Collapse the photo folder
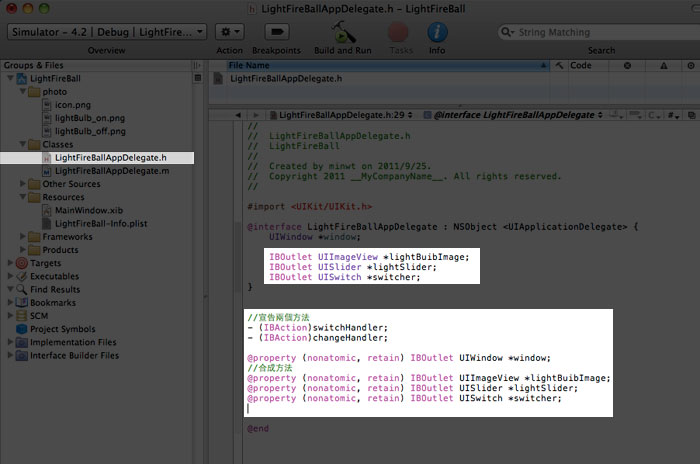700x464 pixels. [22, 92]
